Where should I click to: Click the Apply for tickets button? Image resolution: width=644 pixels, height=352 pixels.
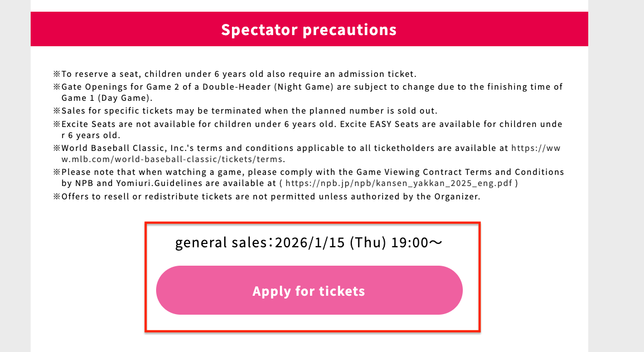(309, 291)
